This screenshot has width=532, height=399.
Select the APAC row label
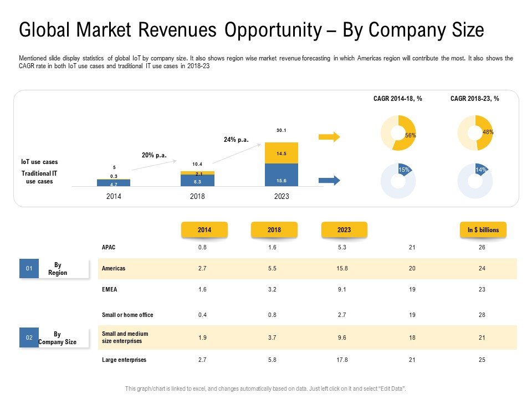(x=109, y=247)
